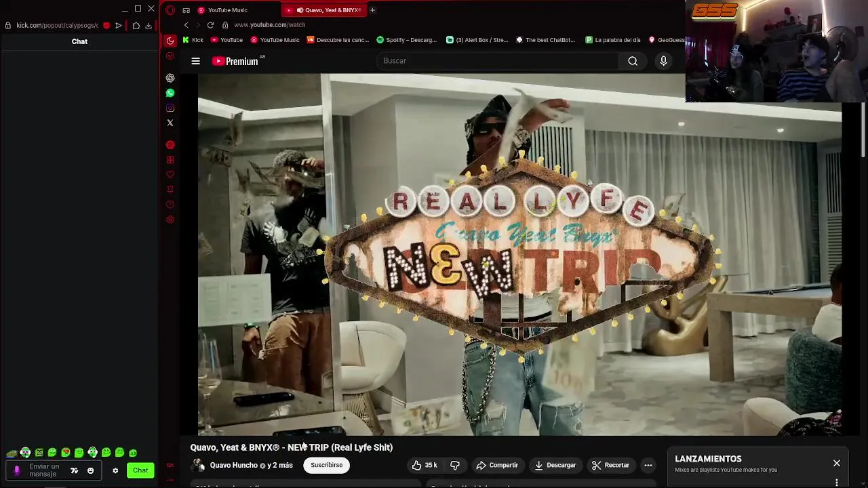Open the YouTube bookmark in bookmarks bar
Viewport: 868px width, 488px height.
[226, 40]
